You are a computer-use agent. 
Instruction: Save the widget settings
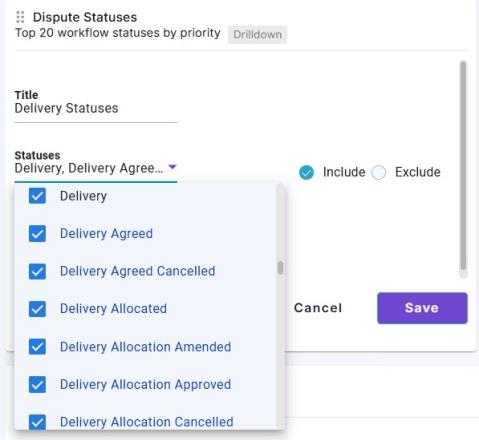click(422, 308)
